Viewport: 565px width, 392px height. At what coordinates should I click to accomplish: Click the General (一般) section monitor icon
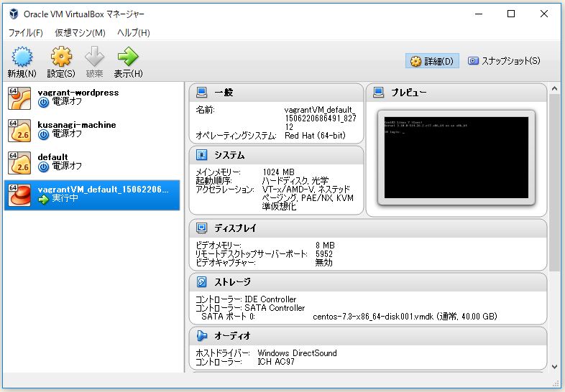click(201, 93)
